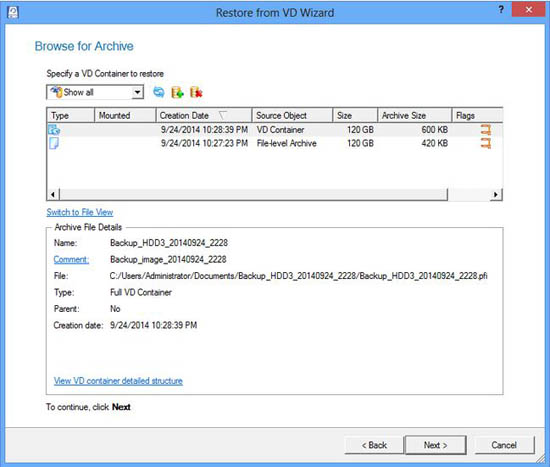Click the remove archive from database icon
The width and height of the screenshot is (550, 467).
(x=196, y=92)
